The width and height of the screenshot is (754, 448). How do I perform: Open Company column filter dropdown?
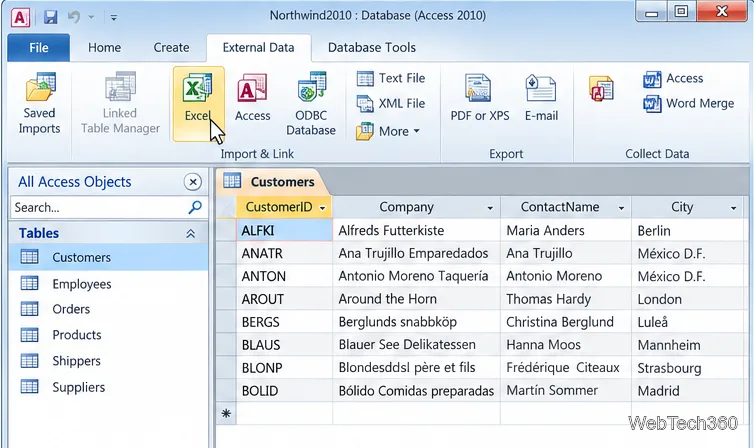pos(490,208)
